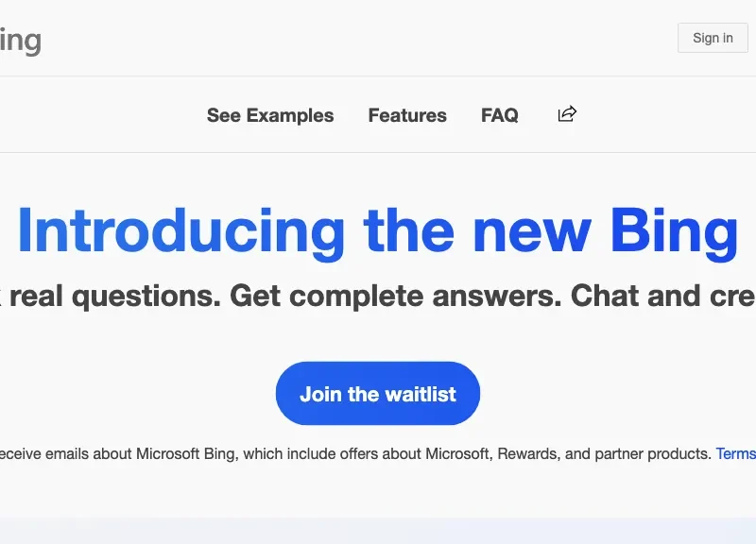Open the Terms link in the disclaimer

click(x=736, y=453)
